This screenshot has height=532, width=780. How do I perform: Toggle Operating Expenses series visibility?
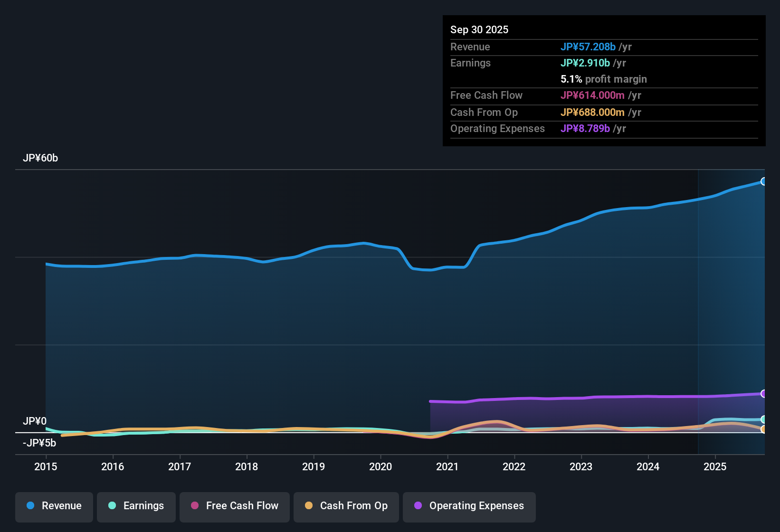[x=469, y=506]
